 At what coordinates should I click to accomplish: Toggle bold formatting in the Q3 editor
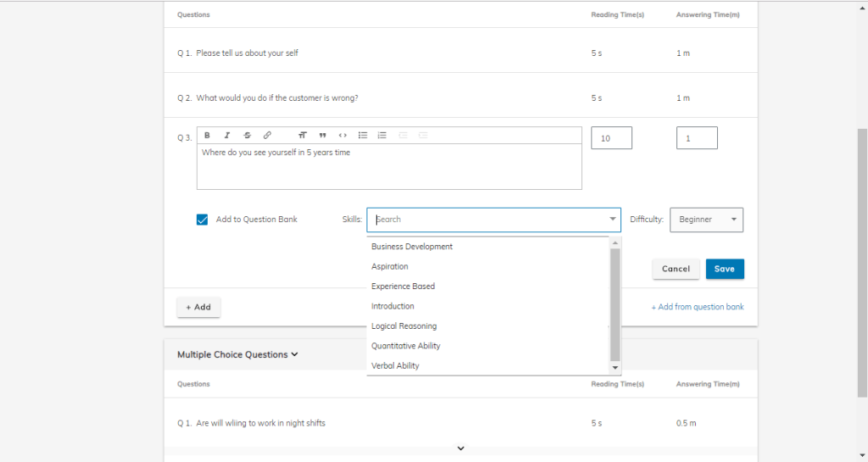[207, 136]
